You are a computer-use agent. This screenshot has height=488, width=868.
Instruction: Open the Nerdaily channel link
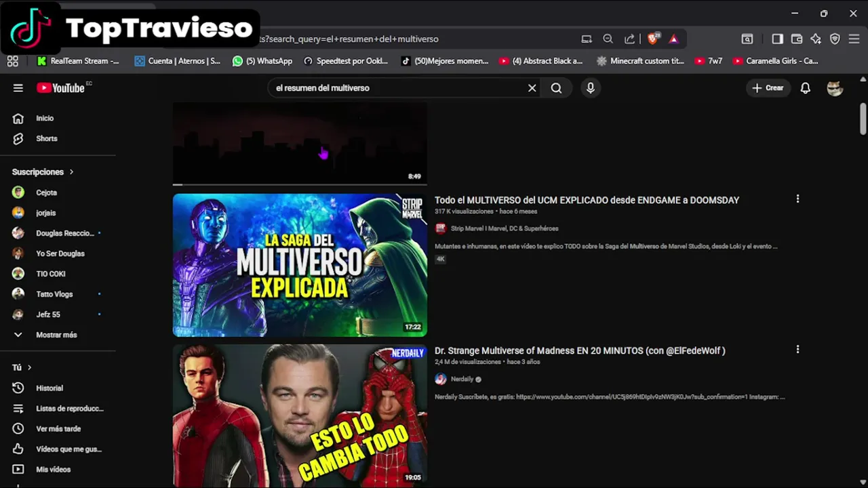pyautogui.click(x=462, y=380)
